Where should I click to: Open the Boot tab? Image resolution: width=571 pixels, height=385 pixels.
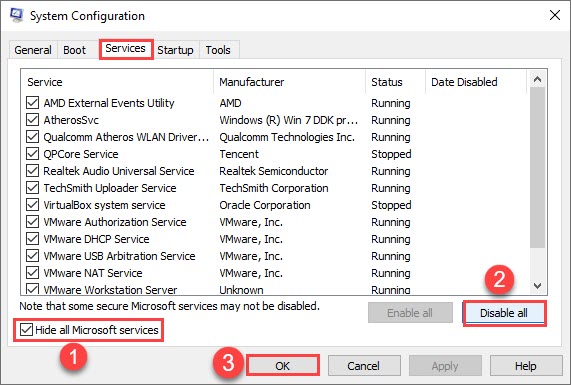click(74, 50)
